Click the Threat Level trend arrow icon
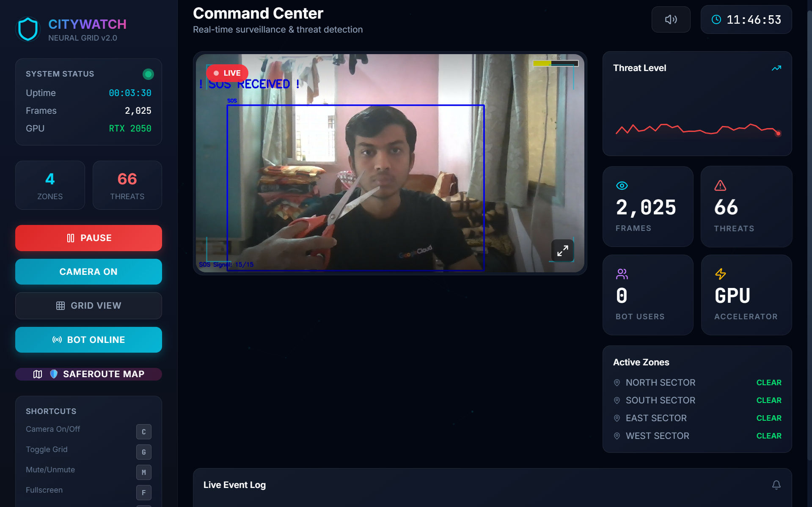Viewport: 812px width, 507px height. (x=776, y=68)
